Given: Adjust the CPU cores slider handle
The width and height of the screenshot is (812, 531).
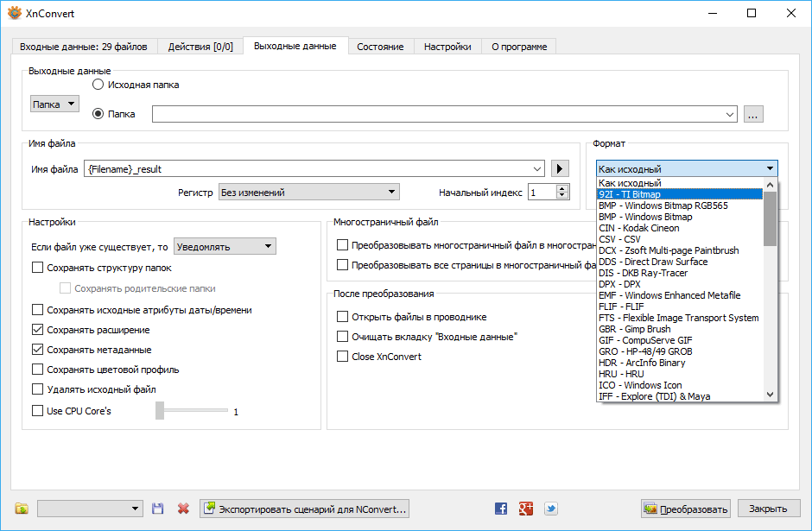Looking at the screenshot, I should tap(160, 410).
